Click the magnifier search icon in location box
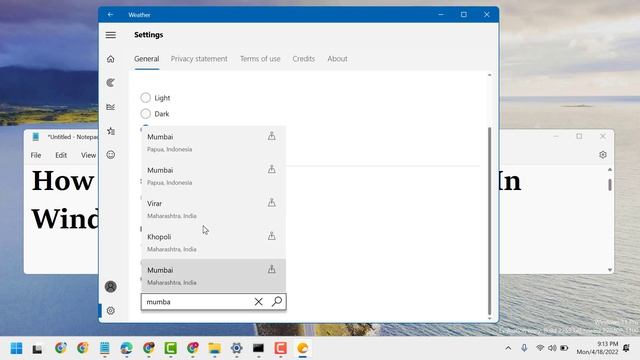This screenshot has width=640, height=360. tap(277, 301)
